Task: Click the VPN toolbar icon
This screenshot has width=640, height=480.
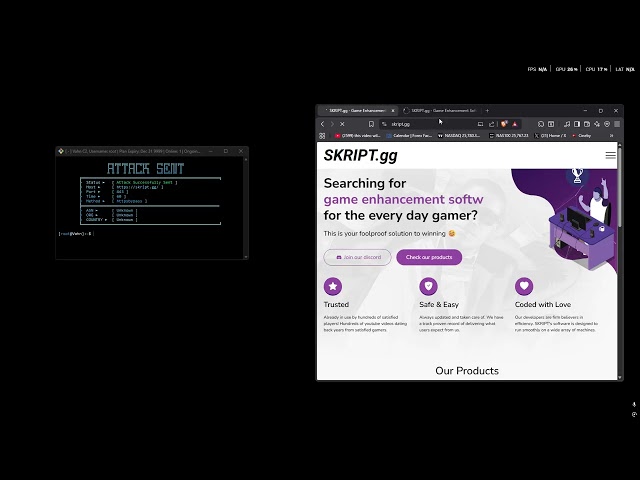Action: 607,124
